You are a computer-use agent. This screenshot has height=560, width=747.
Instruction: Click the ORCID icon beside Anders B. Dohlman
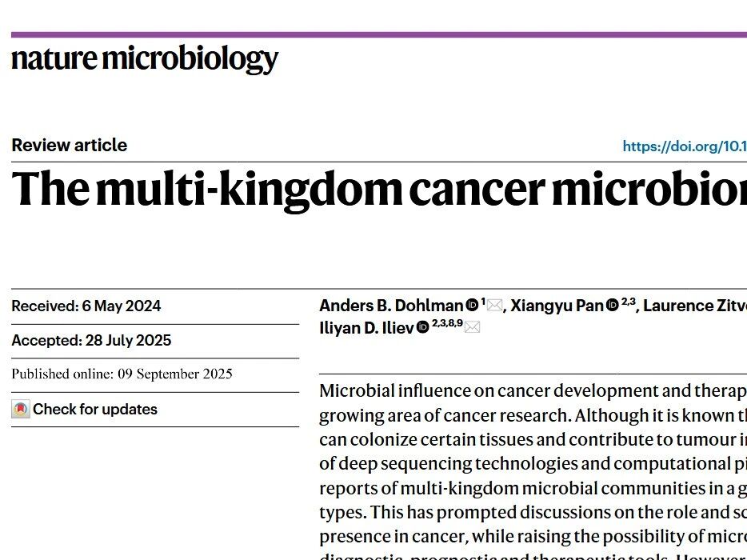(472, 305)
